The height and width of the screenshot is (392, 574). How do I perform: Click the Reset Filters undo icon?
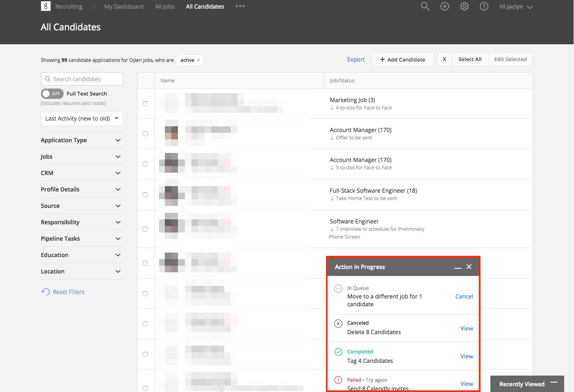[46, 292]
